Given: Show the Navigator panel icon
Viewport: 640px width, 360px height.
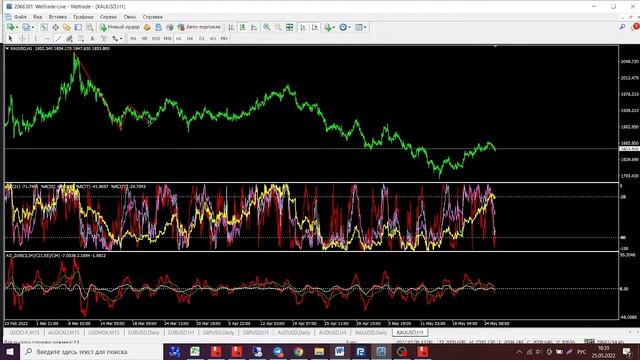Looking at the screenshot, I should (67, 27).
